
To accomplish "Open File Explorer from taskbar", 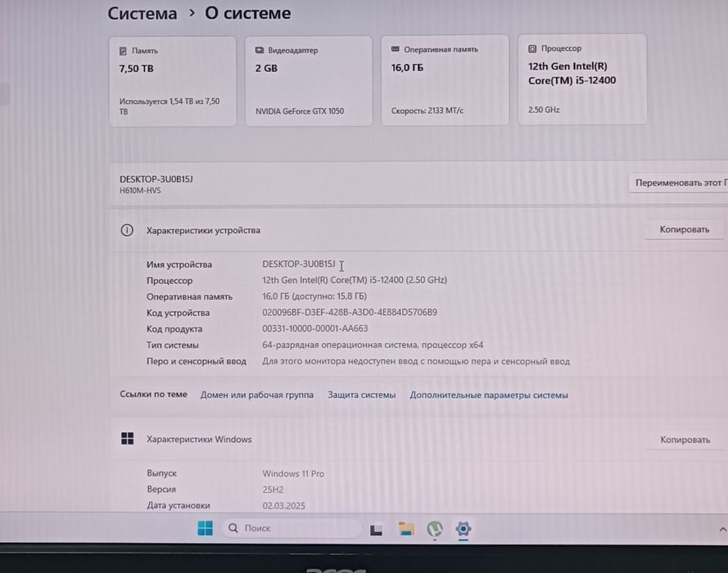I will [406, 529].
